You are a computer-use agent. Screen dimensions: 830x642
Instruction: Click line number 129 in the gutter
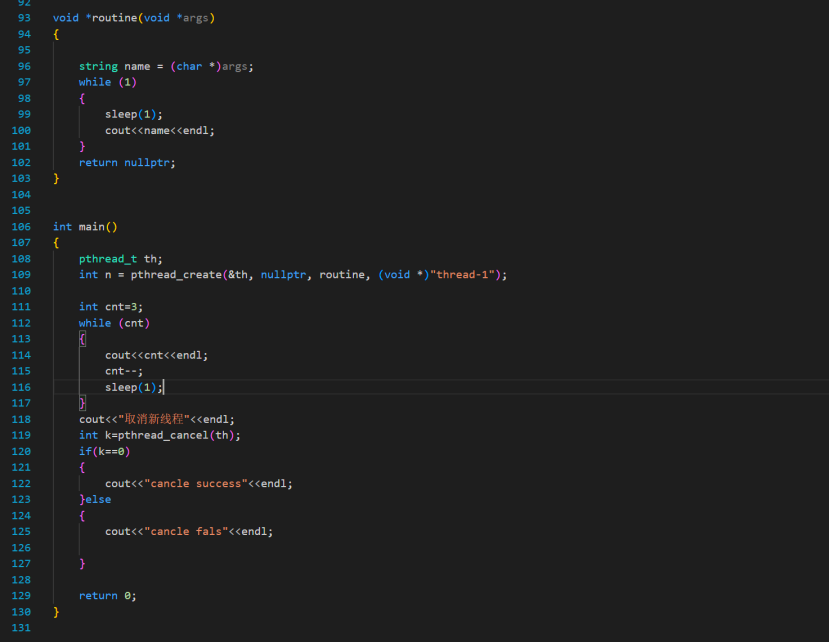21,596
